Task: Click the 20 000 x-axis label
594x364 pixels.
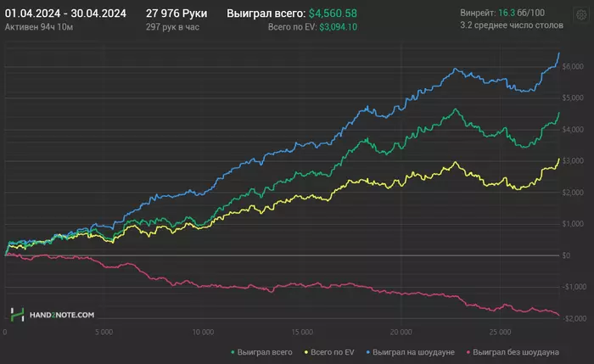Action: pyautogui.click(x=401, y=333)
